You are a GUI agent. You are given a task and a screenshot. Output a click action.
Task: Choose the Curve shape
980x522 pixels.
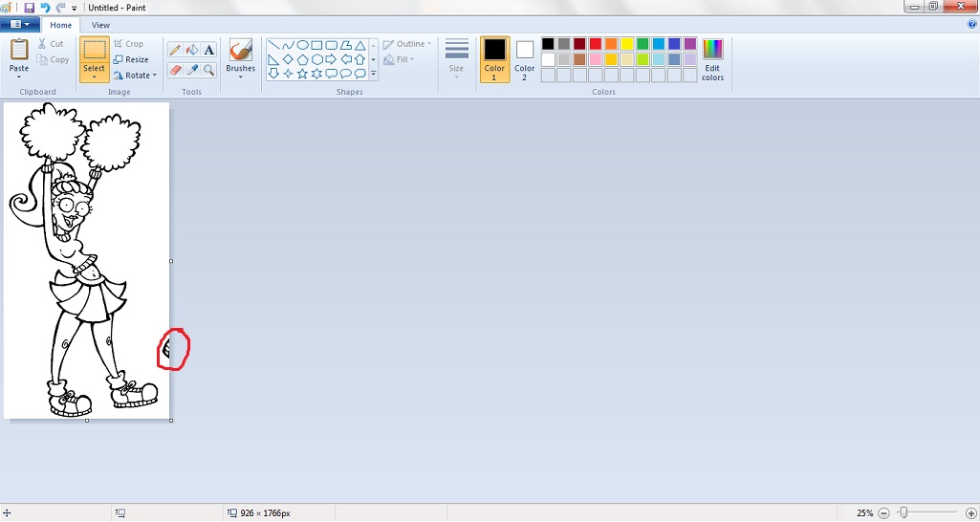pyautogui.click(x=288, y=46)
